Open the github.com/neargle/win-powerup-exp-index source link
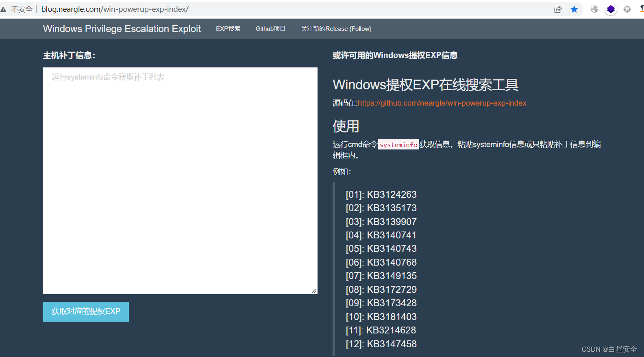This screenshot has height=357, width=644. (442, 103)
